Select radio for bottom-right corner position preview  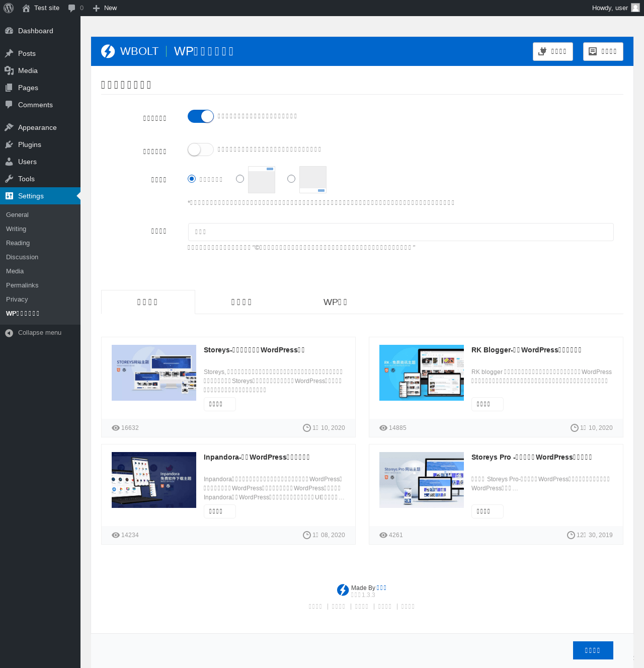(x=291, y=179)
